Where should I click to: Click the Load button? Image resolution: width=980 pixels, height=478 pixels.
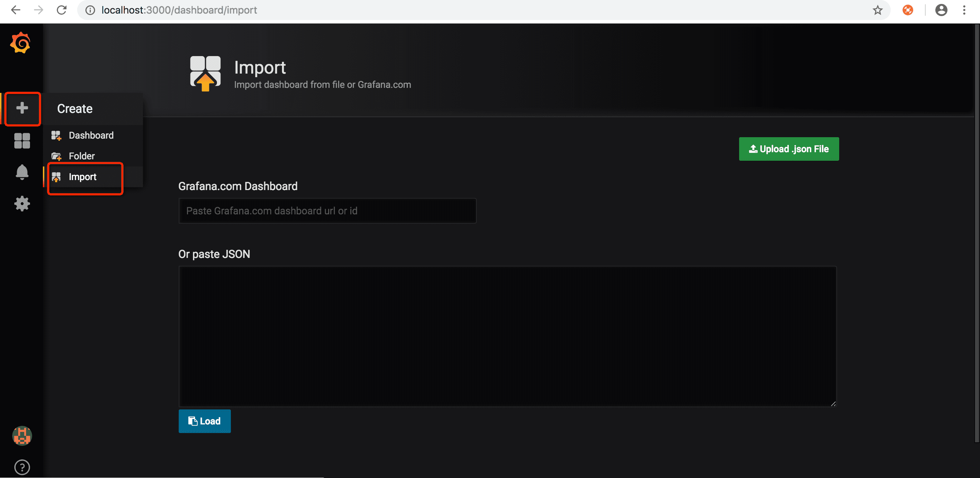click(204, 421)
